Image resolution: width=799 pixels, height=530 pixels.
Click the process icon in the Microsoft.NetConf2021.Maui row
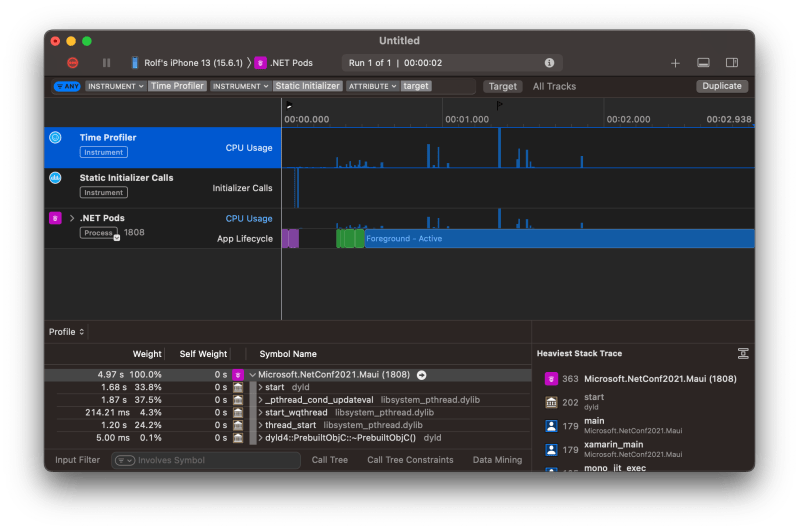pos(238,375)
